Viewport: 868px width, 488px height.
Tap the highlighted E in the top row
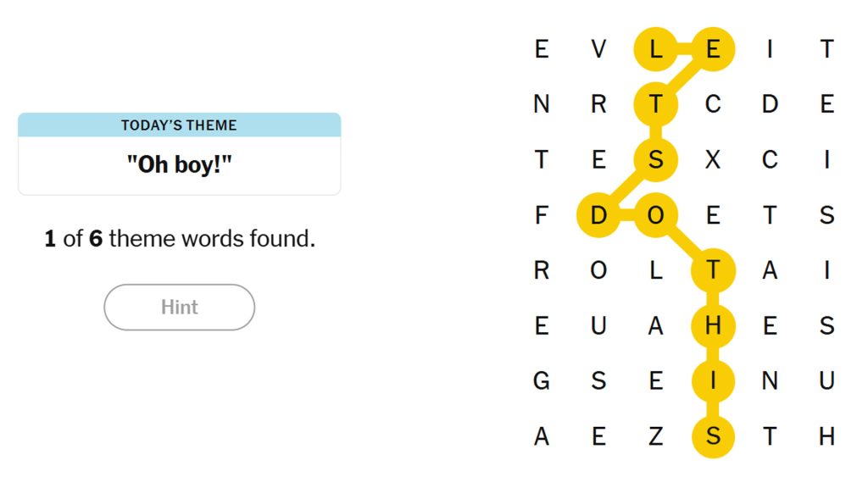[x=713, y=49]
